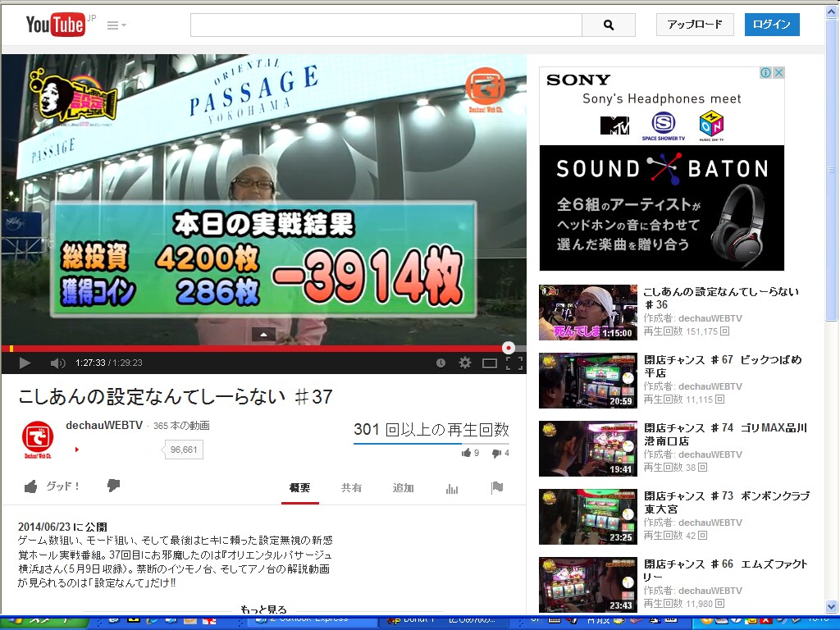Viewport: 840px width, 630px height.
Task: Open 閉店チャンス ＃73 ボンボンクラブ東大宮 title
Action: (x=727, y=502)
